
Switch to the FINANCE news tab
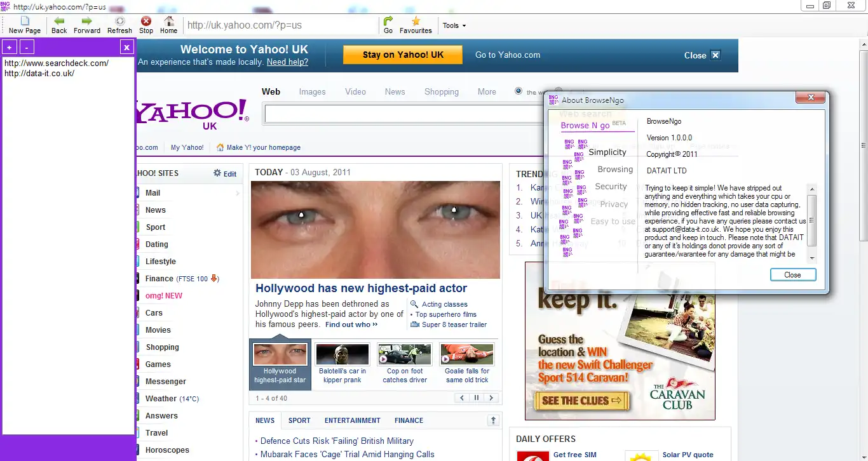(409, 420)
